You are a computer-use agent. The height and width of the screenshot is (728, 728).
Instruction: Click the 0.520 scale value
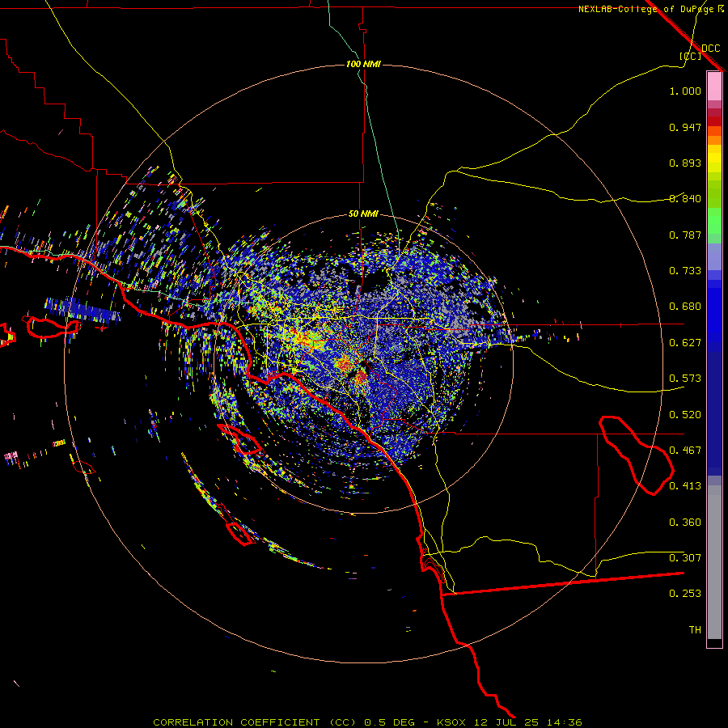(685, 415)
